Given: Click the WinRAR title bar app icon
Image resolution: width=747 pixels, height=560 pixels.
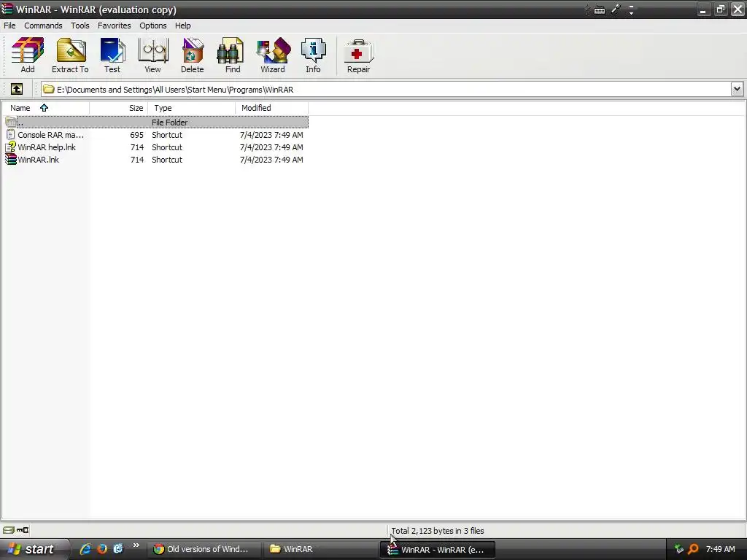Looking at the screenshot, I should point(7,9).
